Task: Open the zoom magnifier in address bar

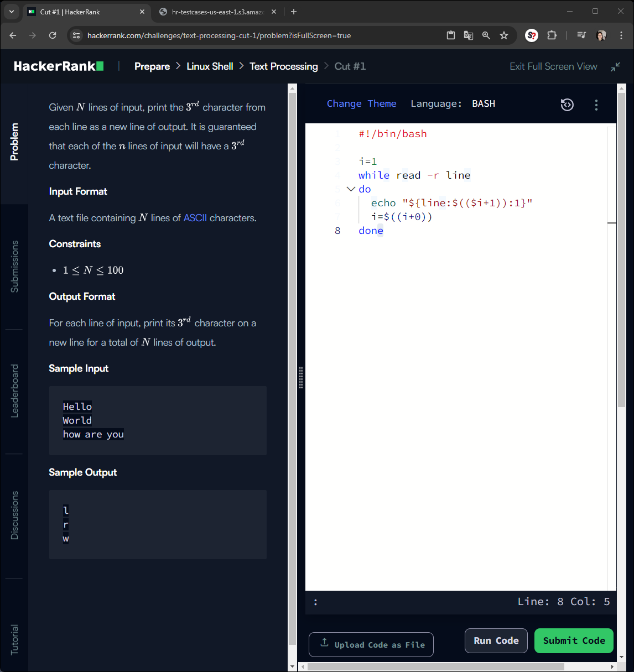Action: click(x=486, y=35)
